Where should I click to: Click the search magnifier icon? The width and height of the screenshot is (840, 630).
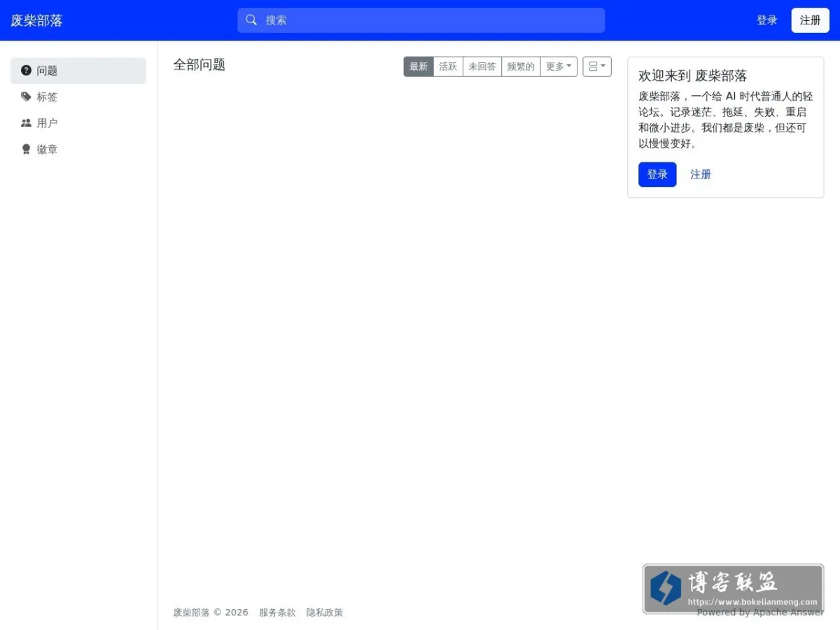tap(251, 20)
